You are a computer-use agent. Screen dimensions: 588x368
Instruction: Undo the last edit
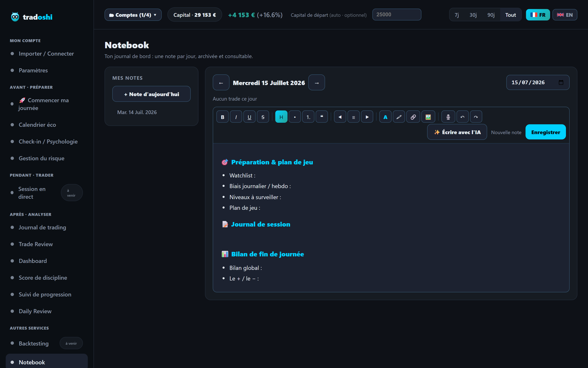pos(462,117)
